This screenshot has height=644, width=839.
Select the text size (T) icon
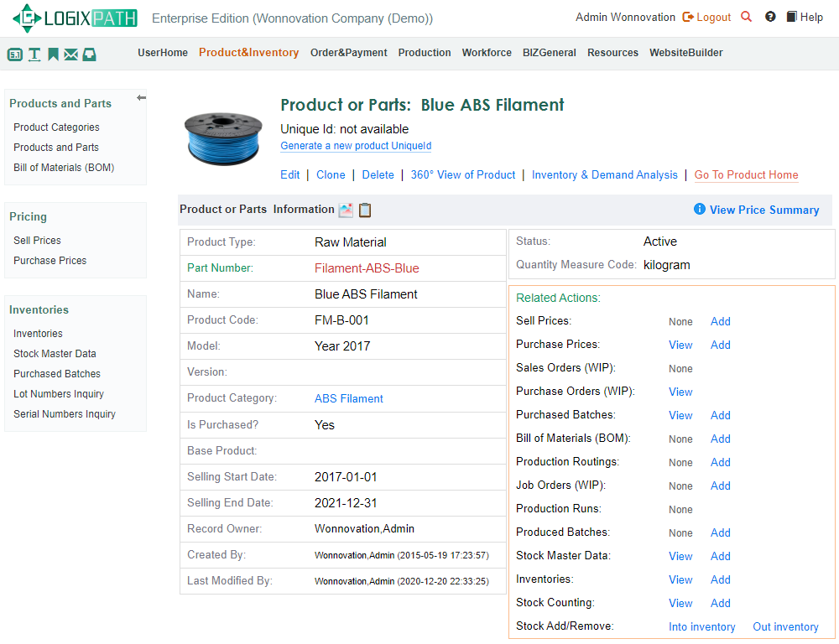[34, 53]
